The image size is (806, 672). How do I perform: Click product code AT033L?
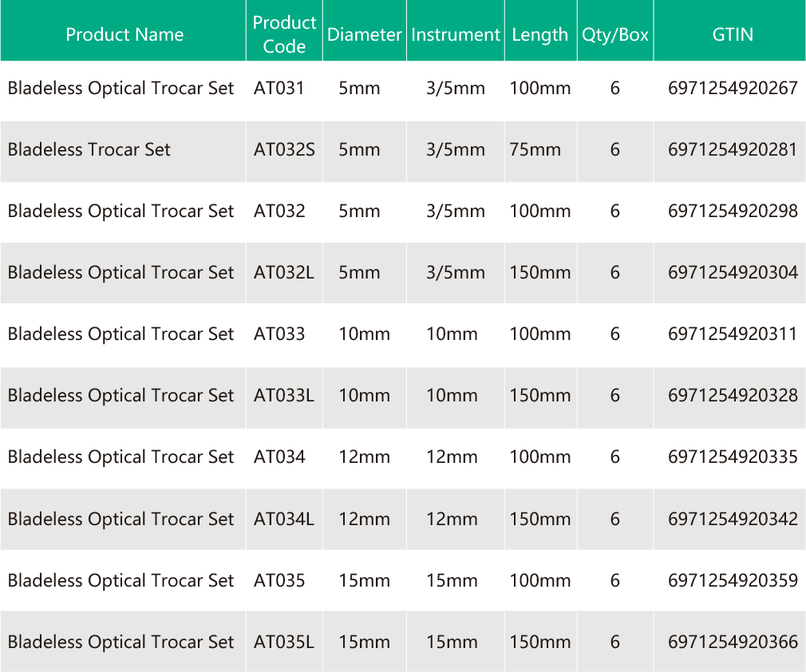tap(284, 395)
